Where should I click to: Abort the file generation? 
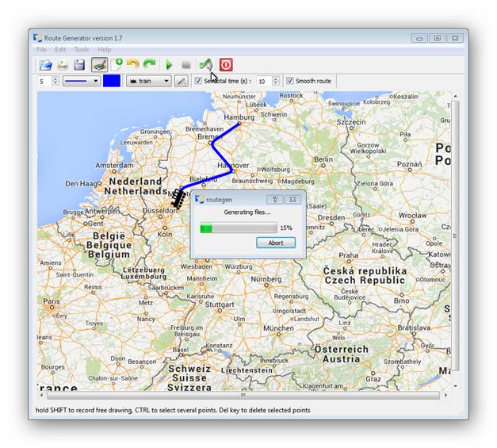pyautogui.click(x=276, y=243)
